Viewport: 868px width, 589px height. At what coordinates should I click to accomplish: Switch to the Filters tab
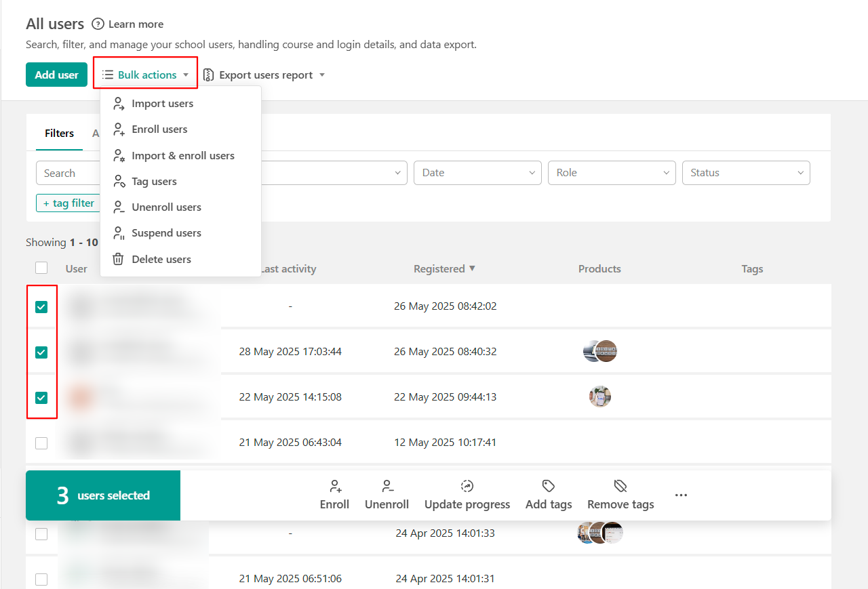(x=59, y=134)
